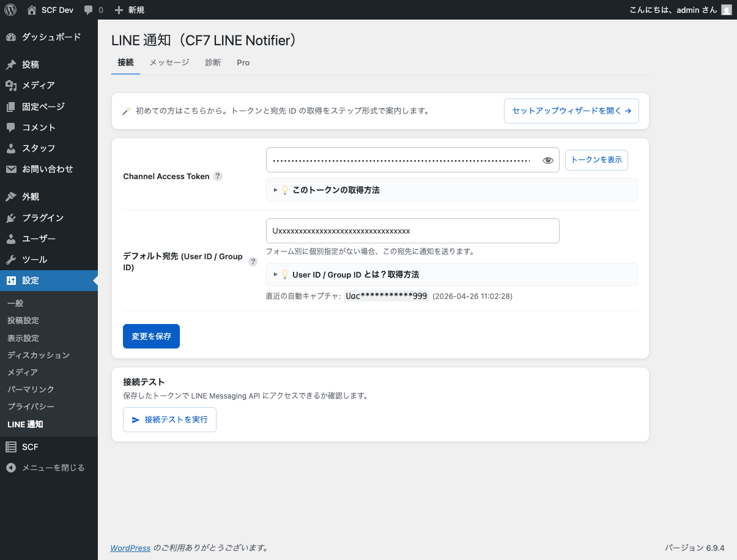Click the スタッフ person icon
The height and width of the screenshot is (560, 737).
click(x=11, y=148)
